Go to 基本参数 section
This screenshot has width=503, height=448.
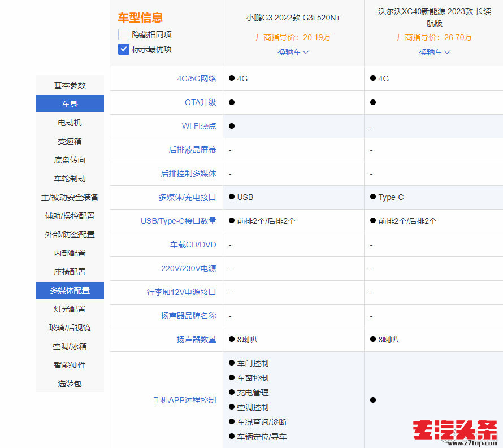[x=70, y=85]
